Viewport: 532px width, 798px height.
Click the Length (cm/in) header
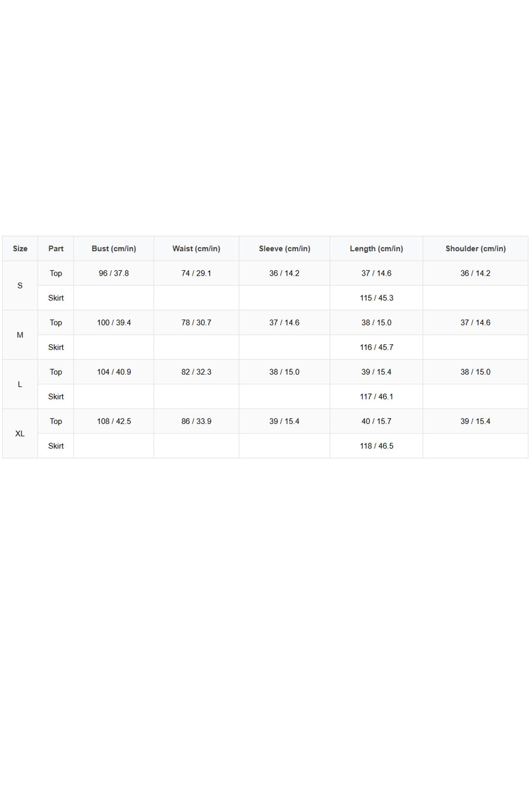pos(377,248)
